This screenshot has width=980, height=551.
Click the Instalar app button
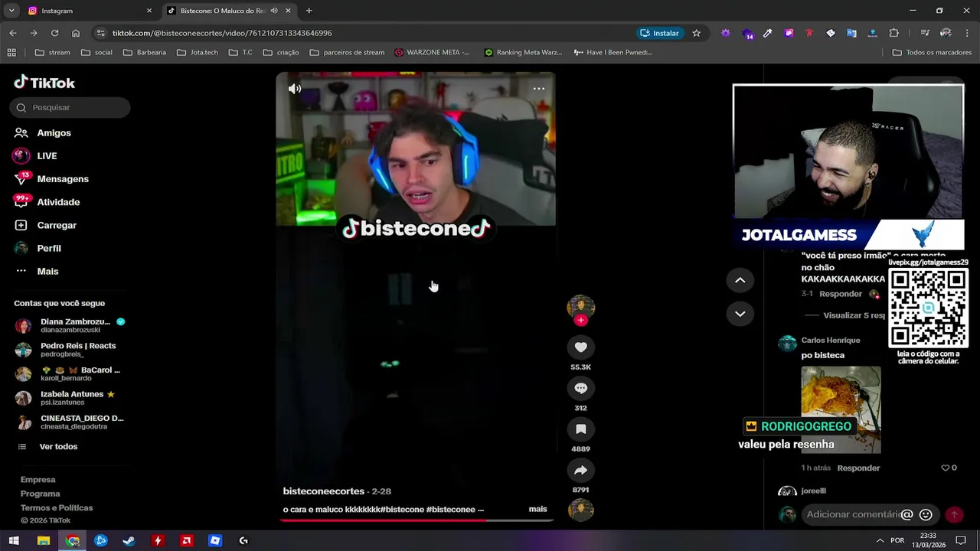pyautogui.click(x=659, y=33)
